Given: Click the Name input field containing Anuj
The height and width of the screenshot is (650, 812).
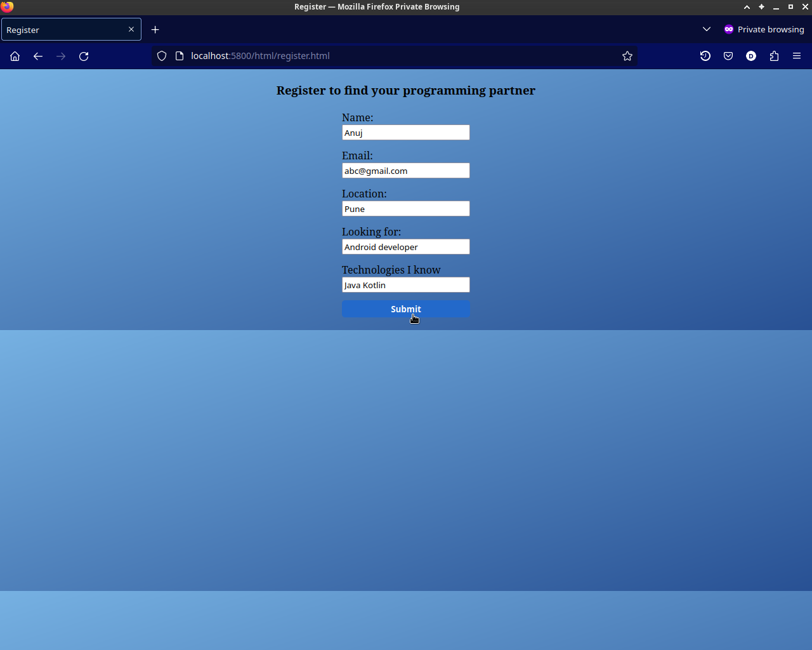Looking at the screenshot, I should tap(406, 133).
